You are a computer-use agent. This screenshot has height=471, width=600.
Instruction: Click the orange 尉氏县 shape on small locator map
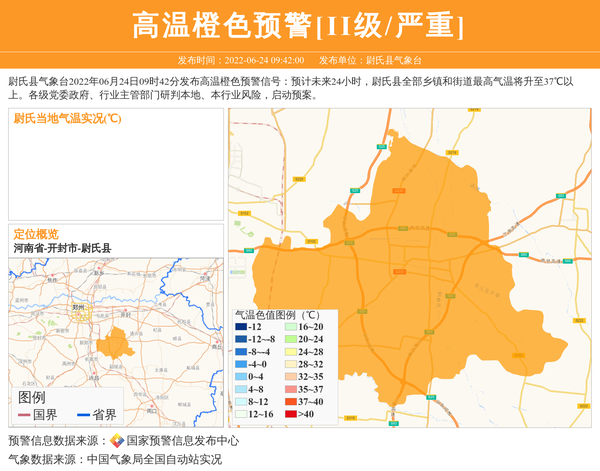pyautogui.click(x=115, y=343)
